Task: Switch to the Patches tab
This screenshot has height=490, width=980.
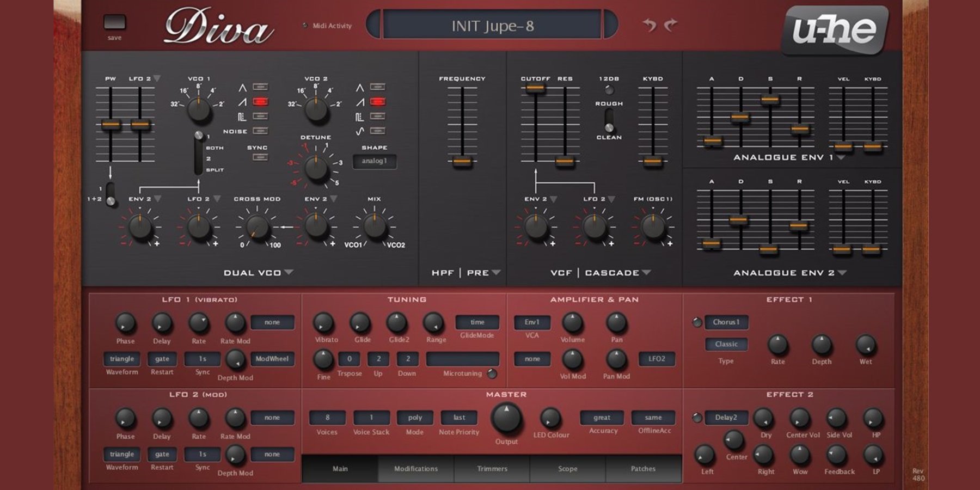Action: [x=644, y=469]
